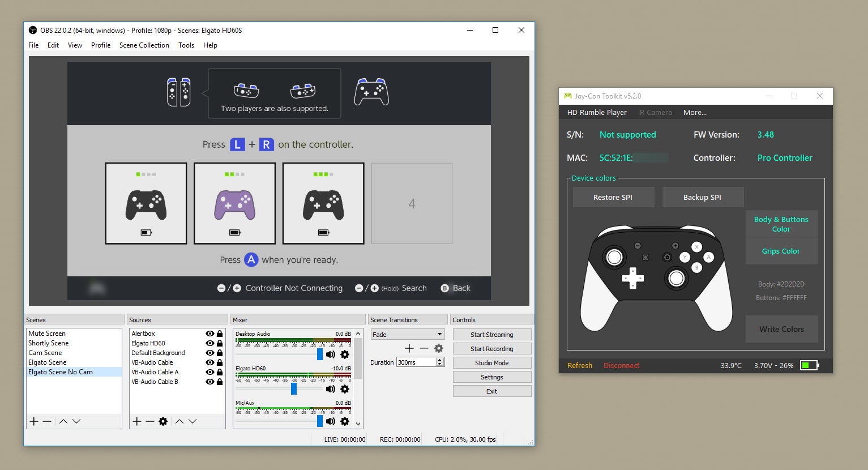
Task: Open transition properties gear in Scene Transitions
Action: [439, 348]
